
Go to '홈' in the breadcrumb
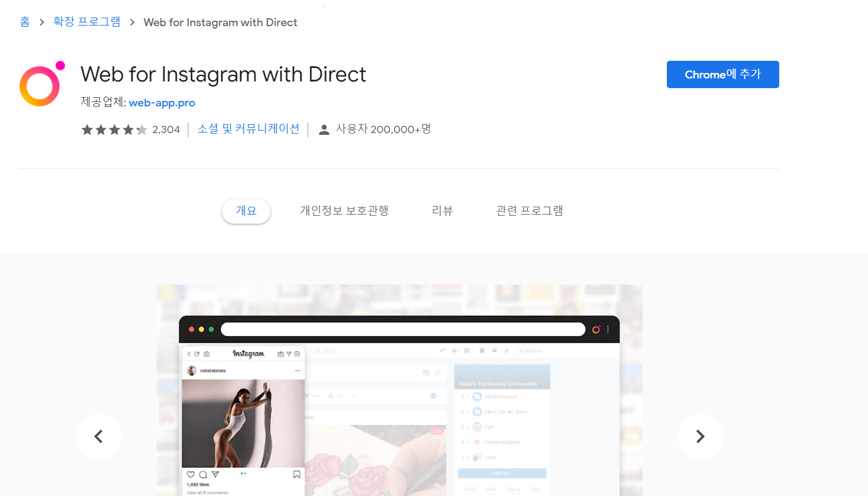(24, 22)
